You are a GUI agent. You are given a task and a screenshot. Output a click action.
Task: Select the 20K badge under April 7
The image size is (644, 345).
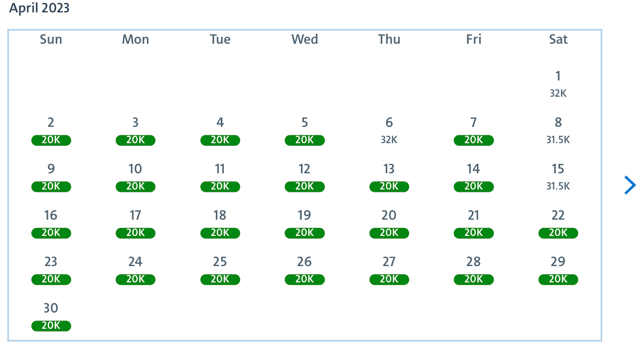pos(473,140)
